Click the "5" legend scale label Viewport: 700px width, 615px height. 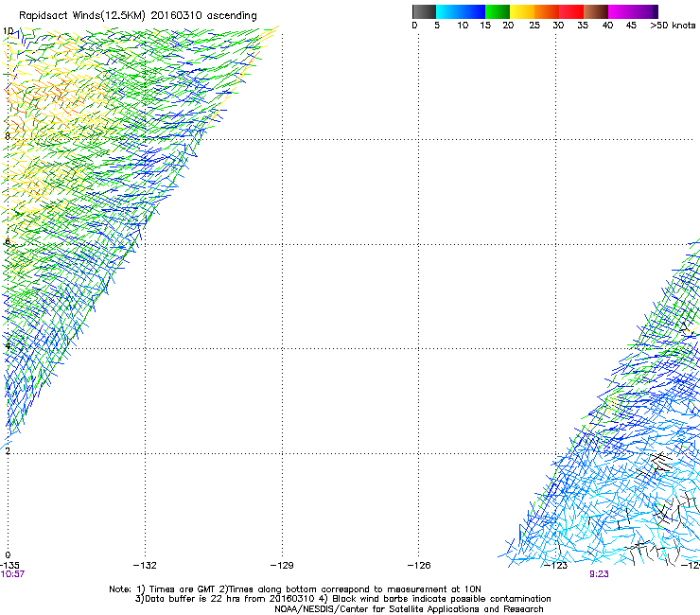pos(437,26)
